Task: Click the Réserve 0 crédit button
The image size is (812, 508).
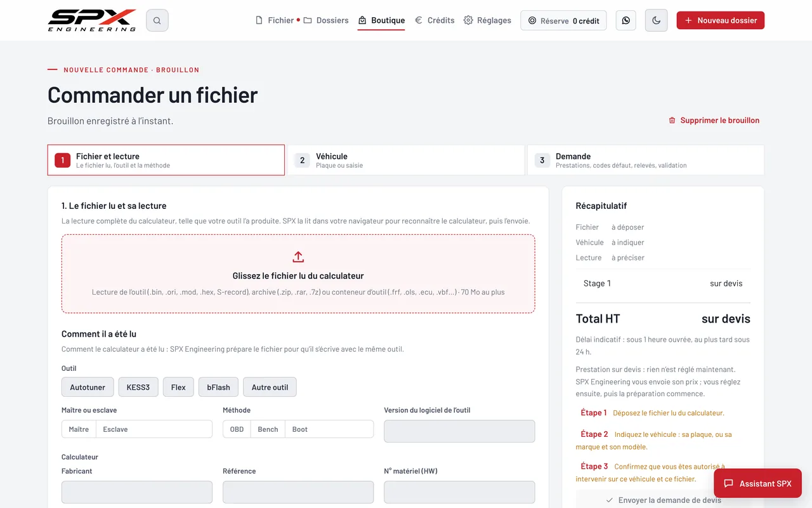Action: click(563, 20)
